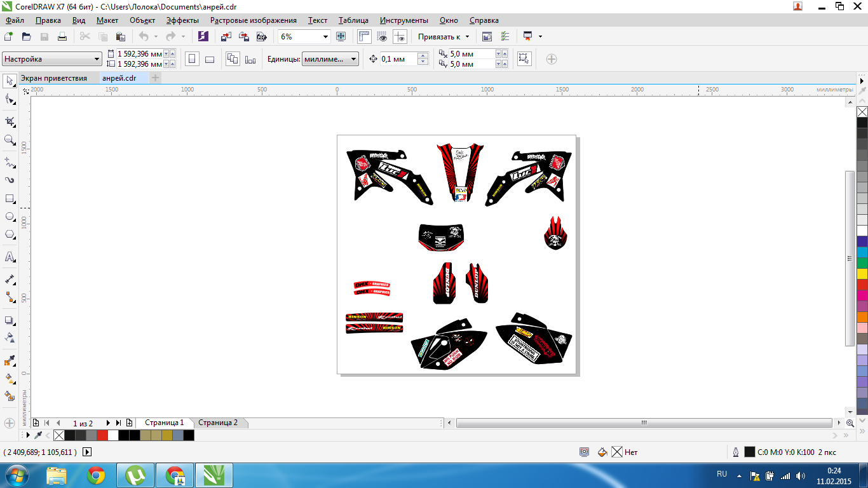Open the application launcher dropdown arrow

[540, 36]
